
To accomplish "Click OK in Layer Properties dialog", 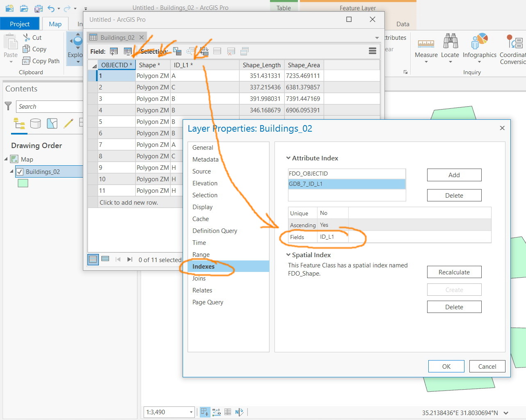I will coord(446,367).
